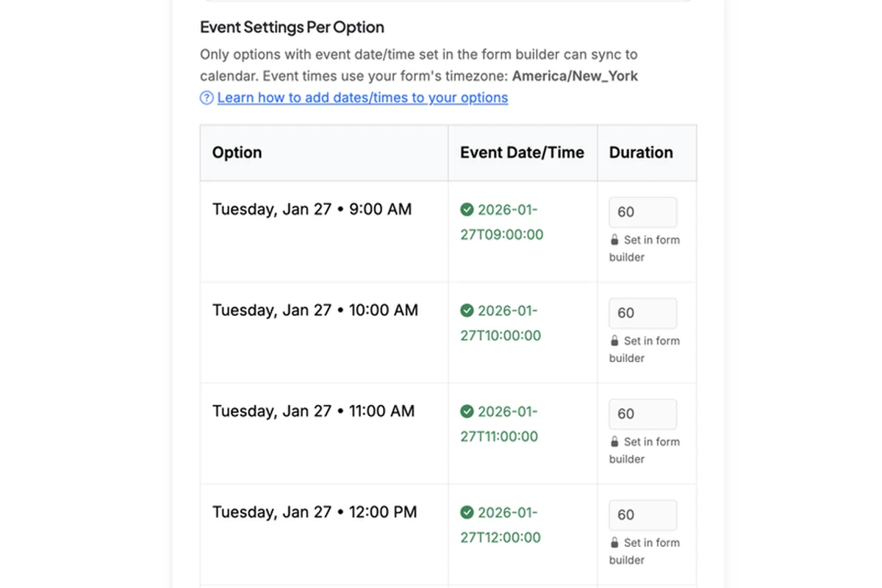Click the Duration column header
Screen dimensions: 882x588
coord(640,152)
